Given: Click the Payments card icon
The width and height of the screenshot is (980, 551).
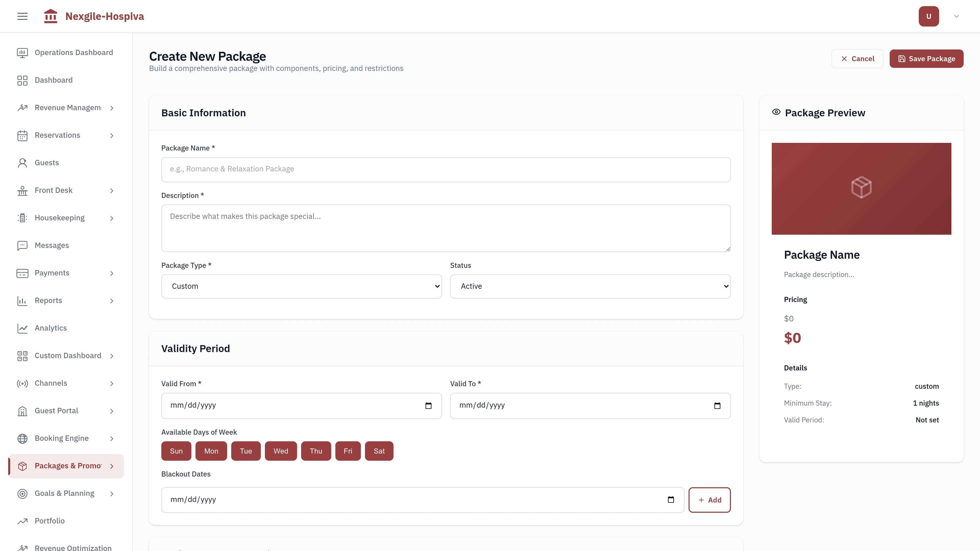Looking at the screenshot, I should (22, 273).
